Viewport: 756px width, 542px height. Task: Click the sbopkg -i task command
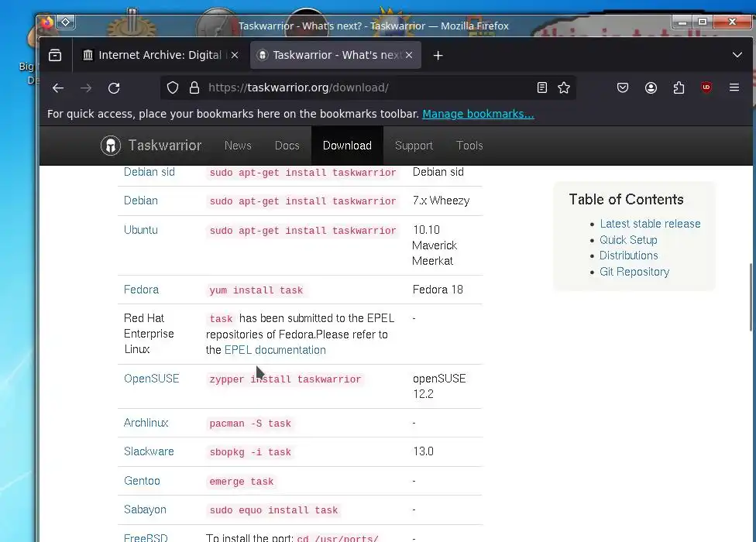coord(249,452)
